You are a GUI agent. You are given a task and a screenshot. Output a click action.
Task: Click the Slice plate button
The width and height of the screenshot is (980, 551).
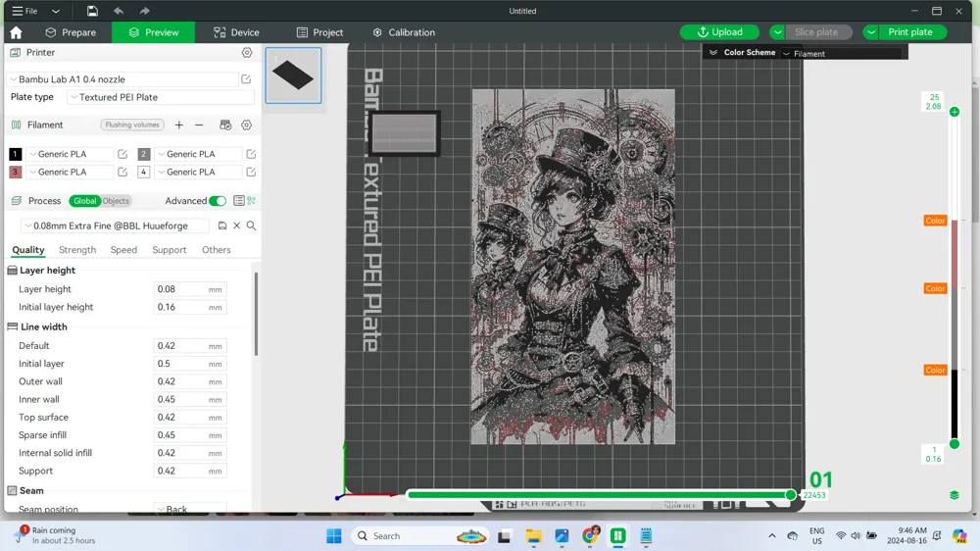point(816,32)
